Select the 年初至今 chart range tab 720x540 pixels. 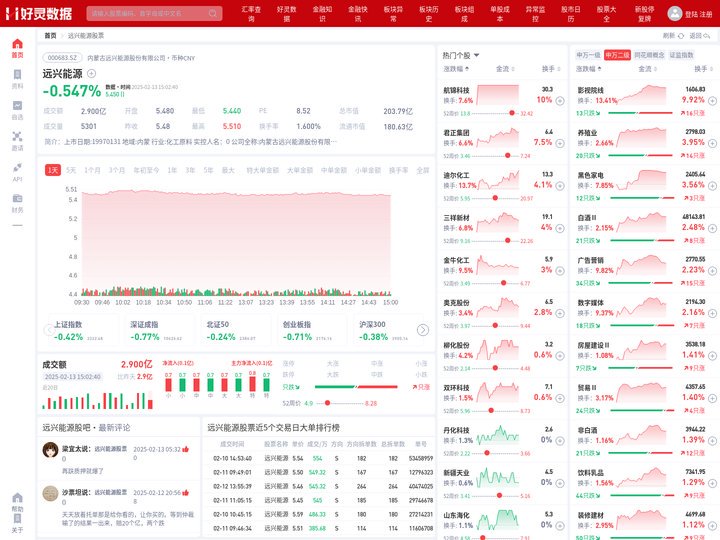(x=146, y=170)
